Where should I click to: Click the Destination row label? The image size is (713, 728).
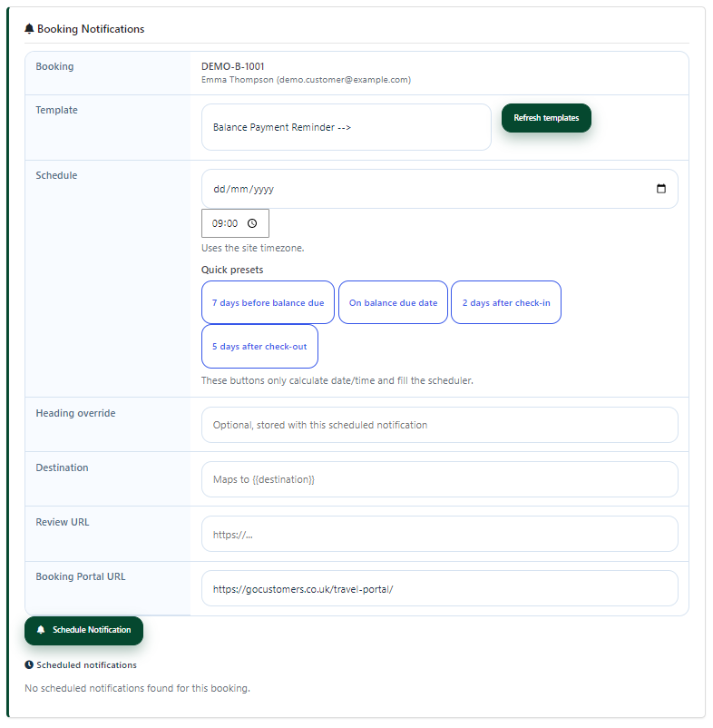pos(63,467)
